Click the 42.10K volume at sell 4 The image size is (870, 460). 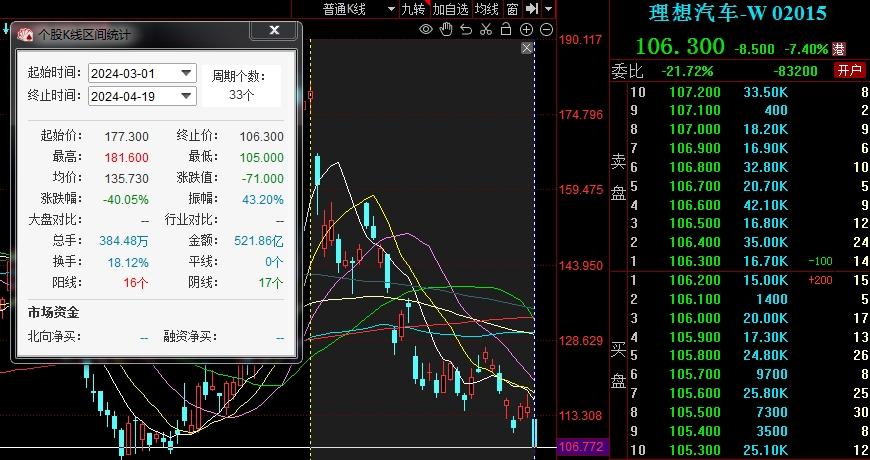[766, 205]
